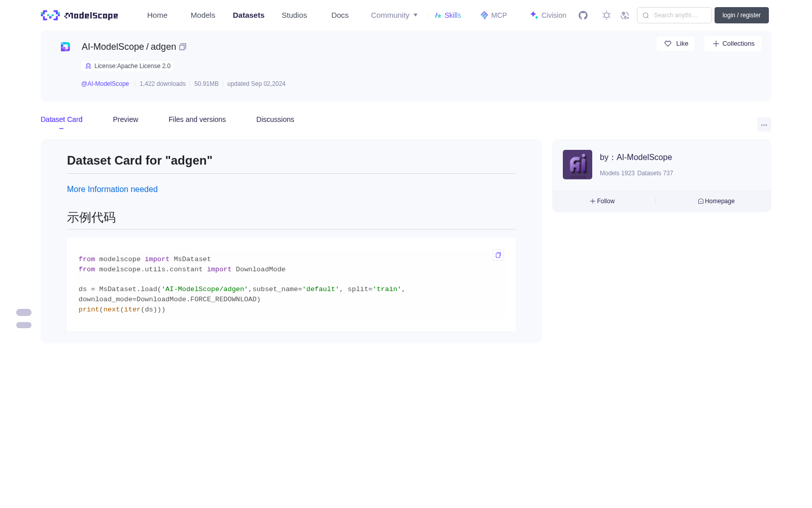The height and width of the screenshot is (508, 812).
Task: Click the 1,422 downloads text
Action: point(162,84)
